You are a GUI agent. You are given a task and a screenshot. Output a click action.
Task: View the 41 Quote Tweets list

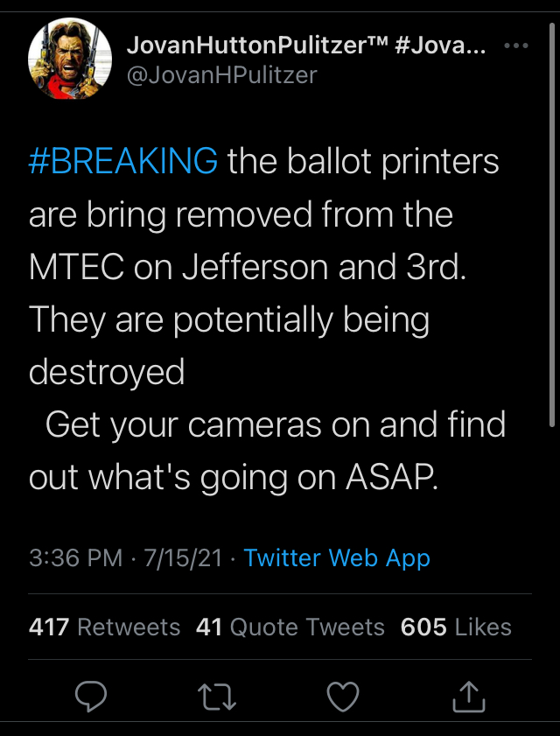pos(290,627)
